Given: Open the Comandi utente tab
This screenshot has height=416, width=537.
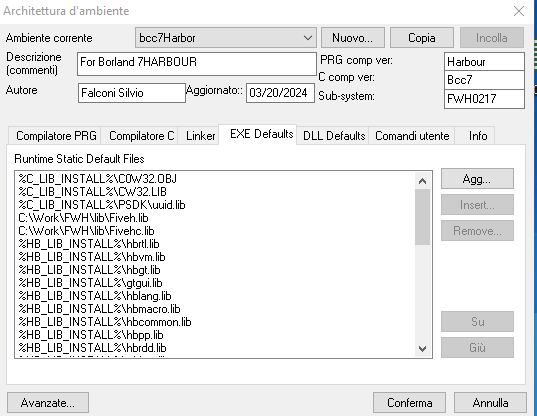Looking at the screenshot, I should tap(412, 136).
